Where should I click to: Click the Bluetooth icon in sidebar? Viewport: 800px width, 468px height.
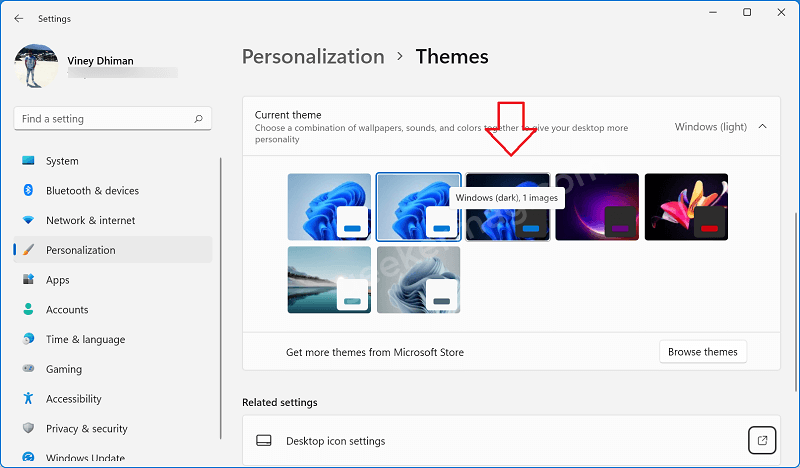28,190
